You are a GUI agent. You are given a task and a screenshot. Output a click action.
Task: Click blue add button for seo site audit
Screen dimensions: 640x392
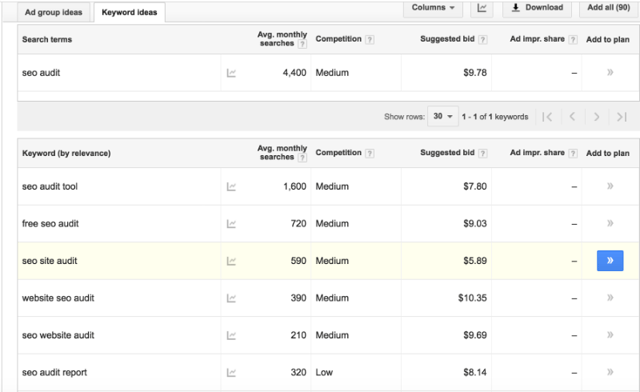[610, 261]
